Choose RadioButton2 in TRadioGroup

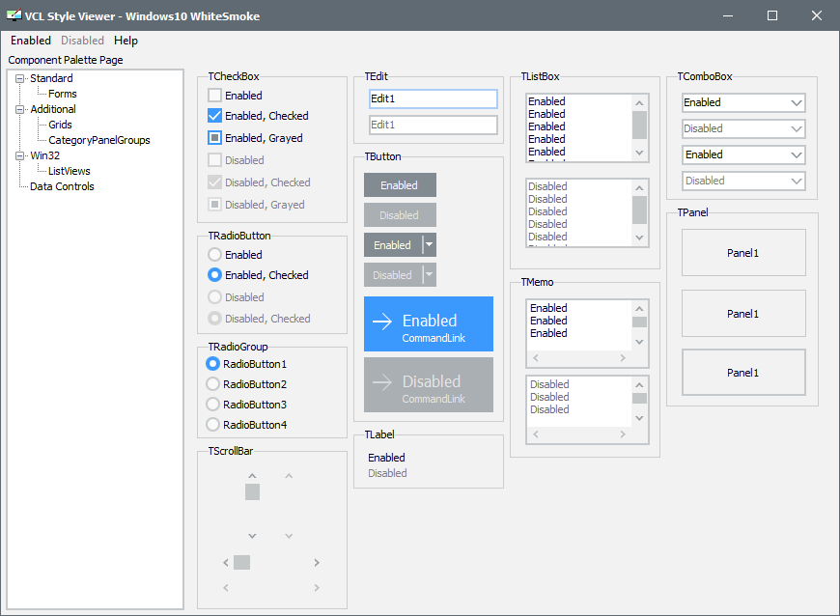point(212,384)
